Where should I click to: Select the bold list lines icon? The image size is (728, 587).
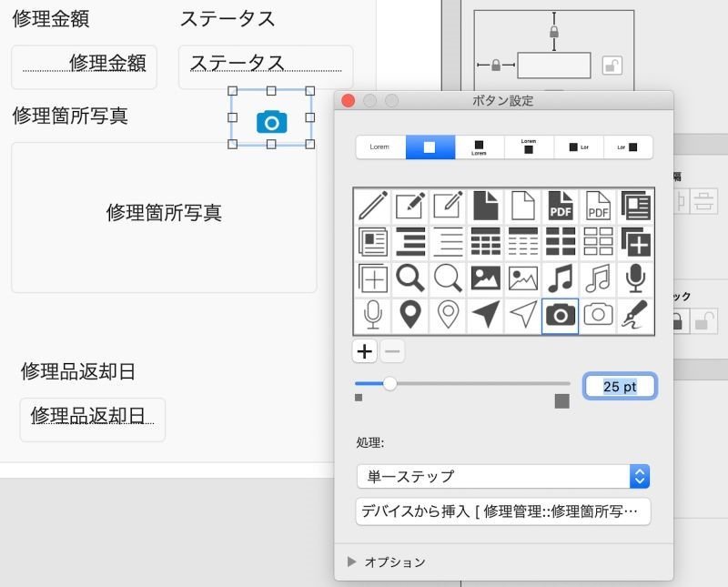coord(410,242)
